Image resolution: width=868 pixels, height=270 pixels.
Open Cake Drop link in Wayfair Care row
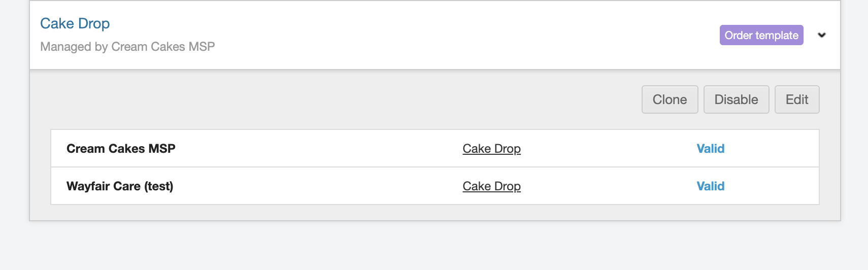click(x=491, y=186)
